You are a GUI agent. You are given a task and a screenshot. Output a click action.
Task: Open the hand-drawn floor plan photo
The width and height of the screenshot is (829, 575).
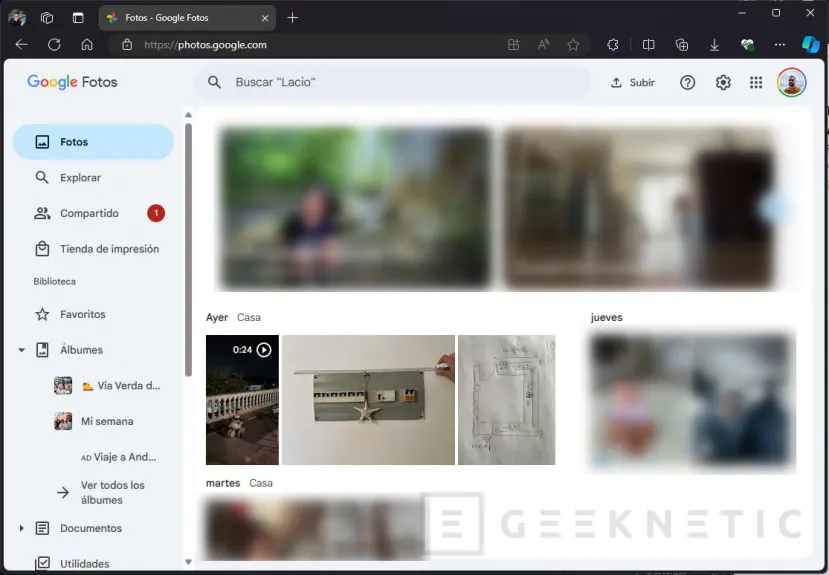506,400
